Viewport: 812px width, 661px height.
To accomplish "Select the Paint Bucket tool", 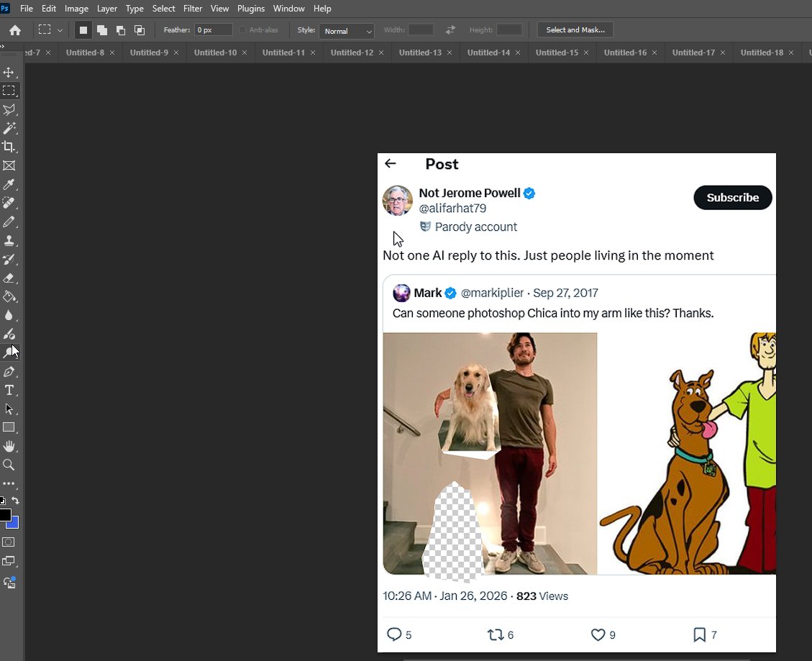I will (9, 297).
